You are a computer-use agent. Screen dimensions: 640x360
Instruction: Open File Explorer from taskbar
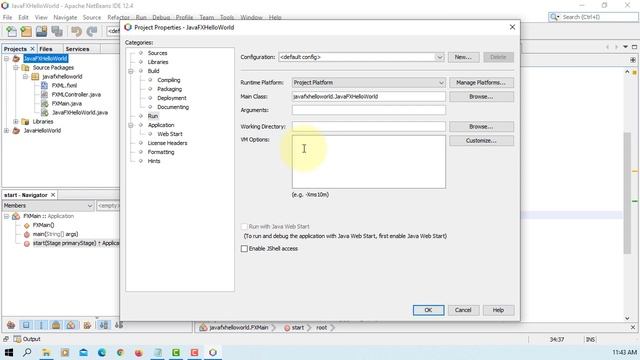[46, 352]
